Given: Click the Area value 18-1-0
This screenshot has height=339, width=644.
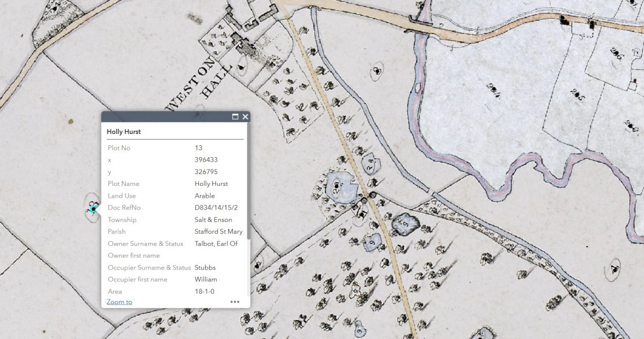Looking at the screenshot, I should click(x=204, y=292).
